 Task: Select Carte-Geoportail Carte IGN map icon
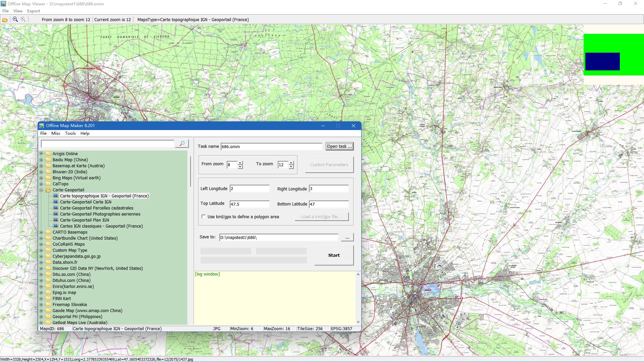[56, 202]
